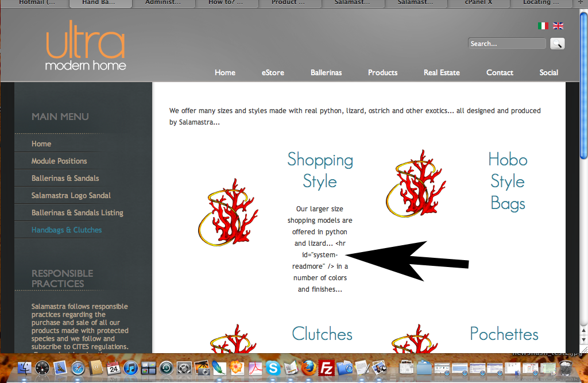588x383 pixels.
Task: Open Ballerinas & Sandals Listing sidebar link
Action: 78,212
